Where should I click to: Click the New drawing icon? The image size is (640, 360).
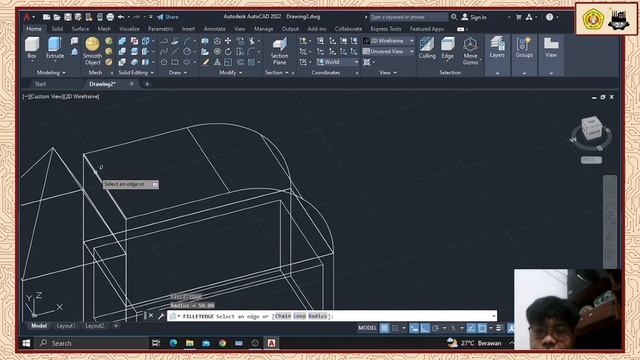[x=47, y=17]
